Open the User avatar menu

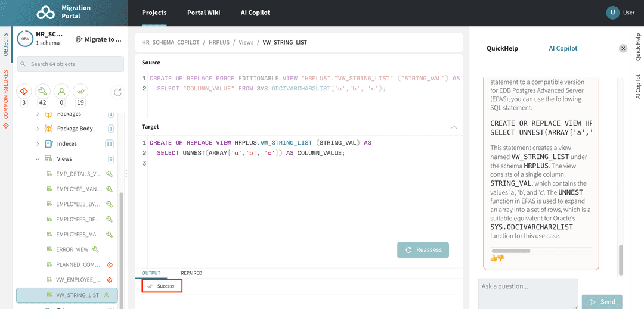click(x=612, y=13)
